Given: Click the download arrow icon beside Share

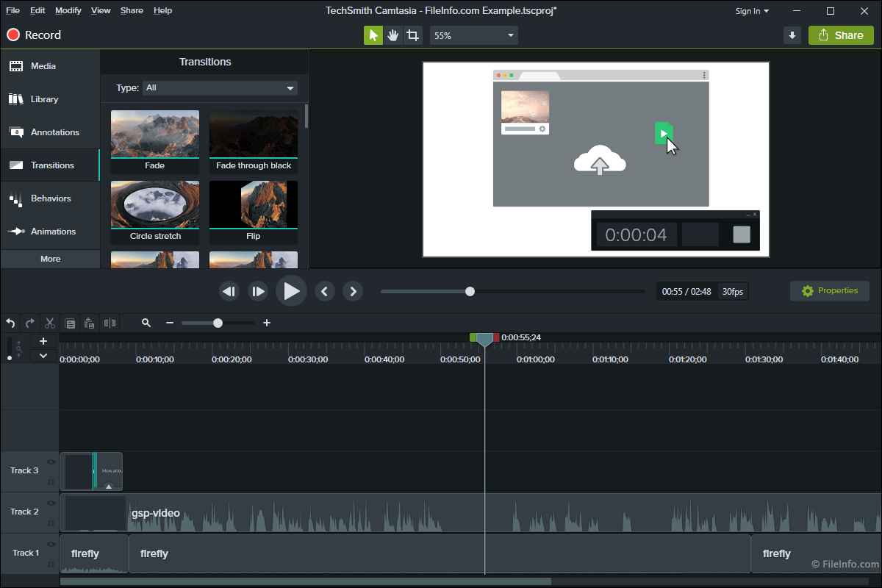Looking at the screenshot, I should (792, 35).
